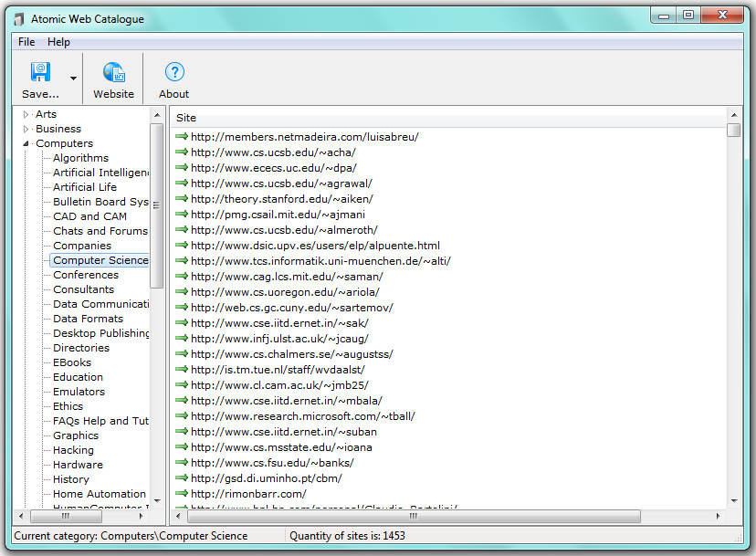
Task: Select Chats and Forums category
Action: pos(100,231)
